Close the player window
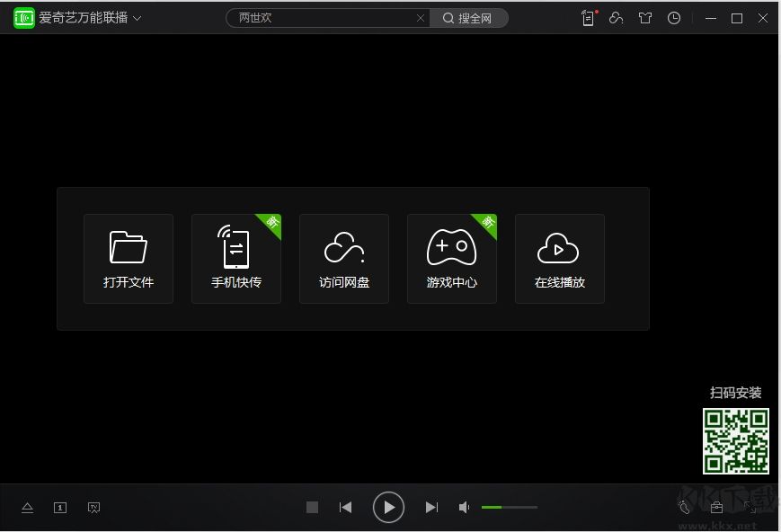Image resolution: width=781 pixels, height=532 pixels. click(763, 18)
